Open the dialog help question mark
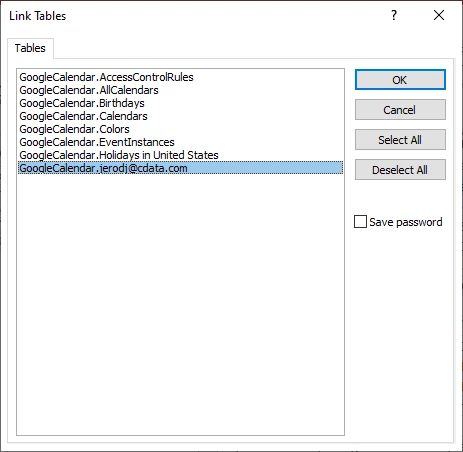 coord(394,15)
